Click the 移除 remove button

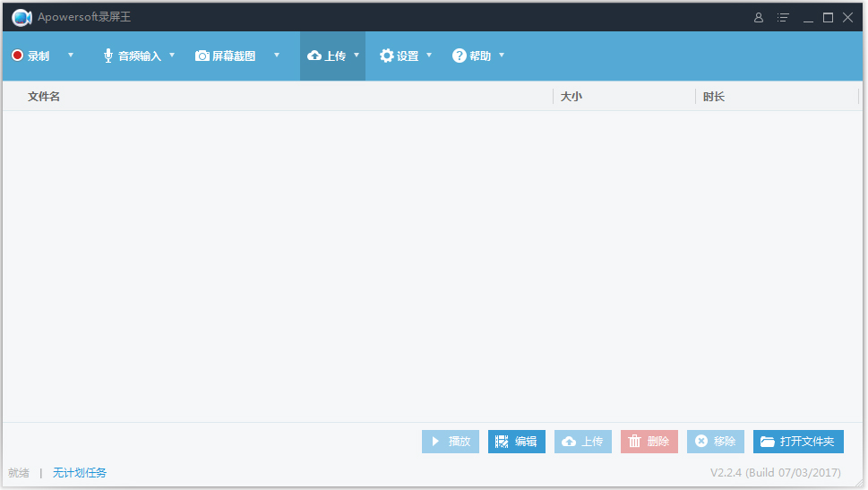click(x=716, y=442)
